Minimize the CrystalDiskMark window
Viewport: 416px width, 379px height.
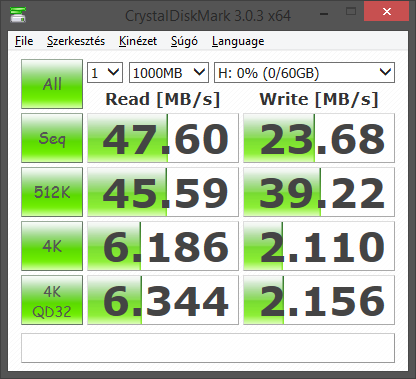coord(324,13)
